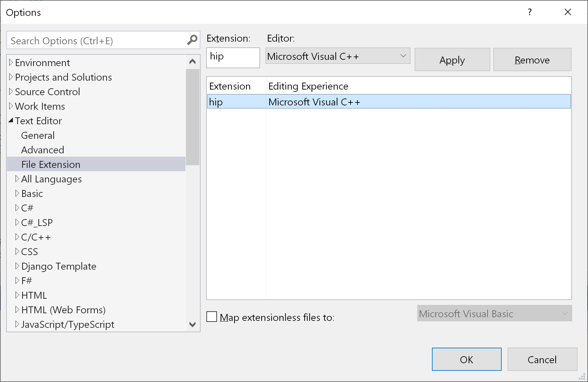
Task: Select the Advanced settings page
Action: click(42, 150)
